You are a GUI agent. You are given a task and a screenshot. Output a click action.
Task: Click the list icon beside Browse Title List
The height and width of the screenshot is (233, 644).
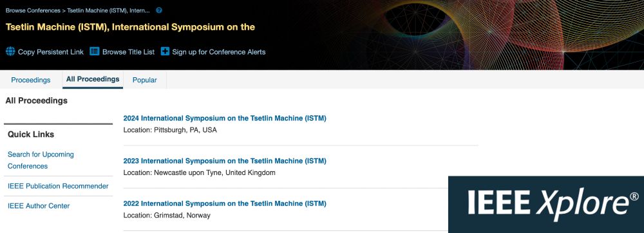(95, 51)
